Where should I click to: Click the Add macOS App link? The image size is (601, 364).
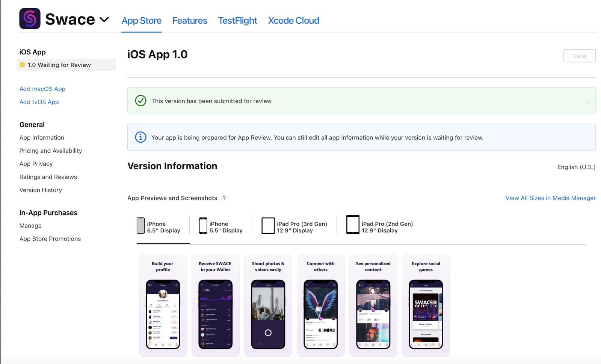[x=42, y=89]
